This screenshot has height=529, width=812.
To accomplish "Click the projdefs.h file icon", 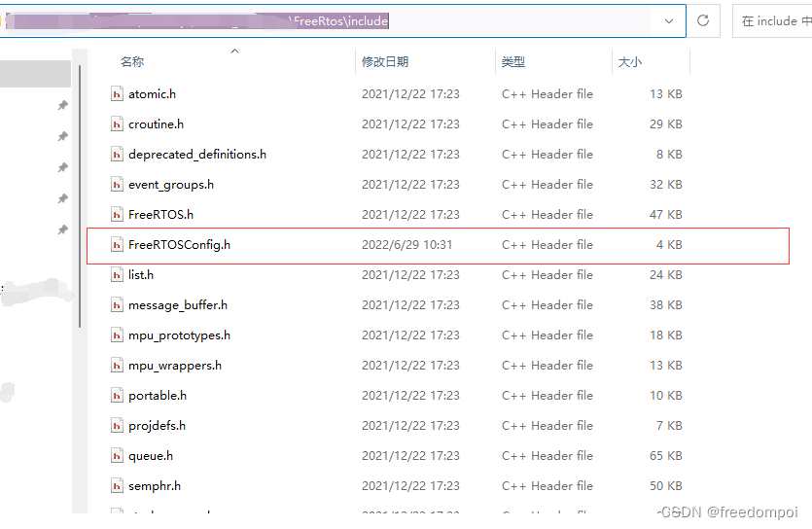I will point(117,426).
